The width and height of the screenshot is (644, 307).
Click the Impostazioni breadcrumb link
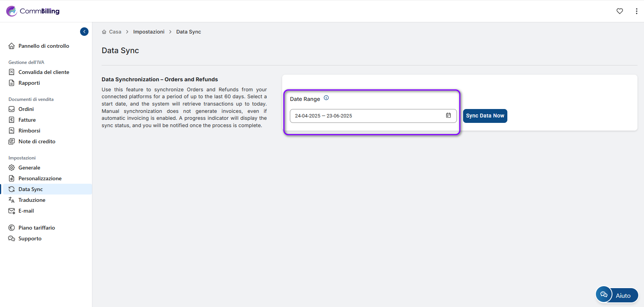[149, 32]
